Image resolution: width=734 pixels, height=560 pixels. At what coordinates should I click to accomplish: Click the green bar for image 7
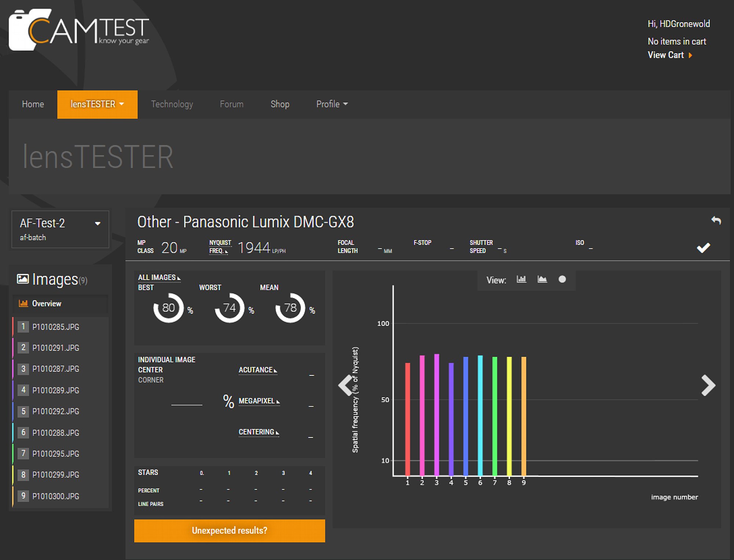[495, 416]
